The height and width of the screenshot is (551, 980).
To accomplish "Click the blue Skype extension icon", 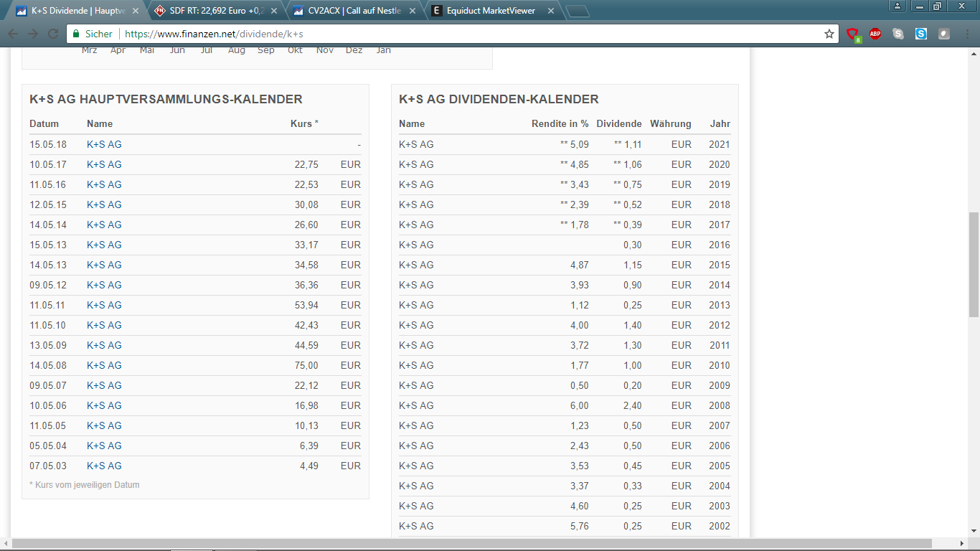I will pyautogui.click(x=921, y=34).
